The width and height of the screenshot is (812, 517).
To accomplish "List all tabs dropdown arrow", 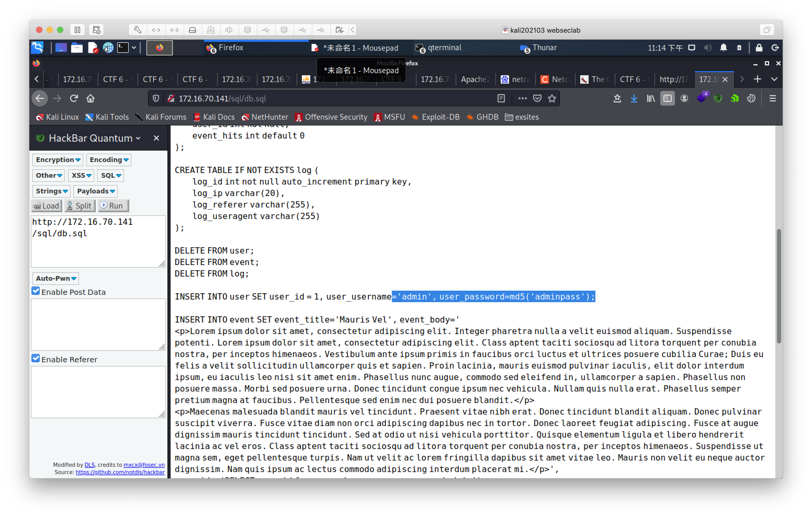I will tap(774, 79).
